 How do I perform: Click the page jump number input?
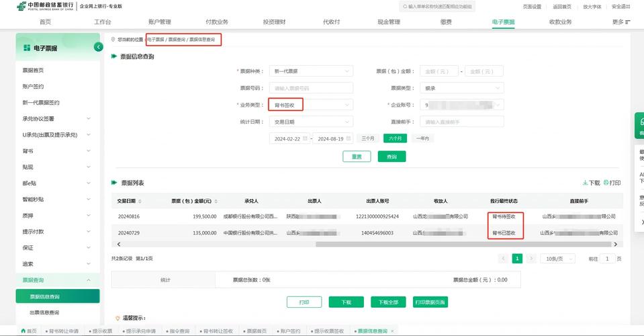(x=606, y=259)
